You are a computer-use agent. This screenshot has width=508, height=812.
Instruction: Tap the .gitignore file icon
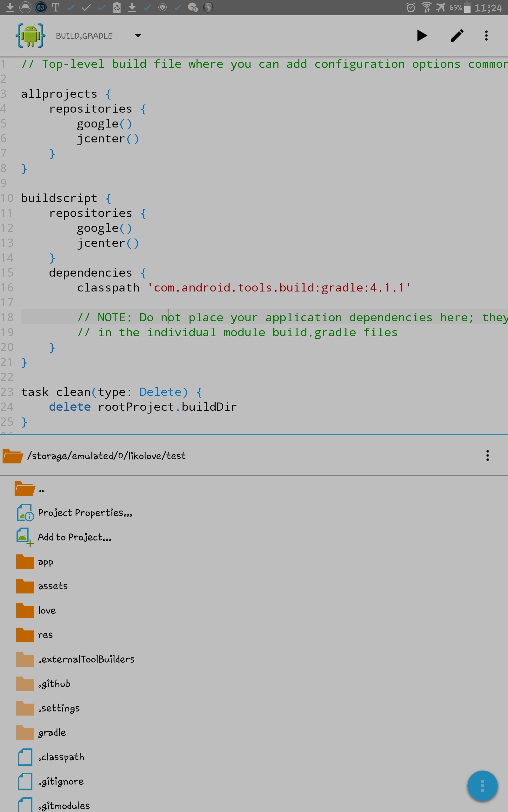(x=25, y=782)
